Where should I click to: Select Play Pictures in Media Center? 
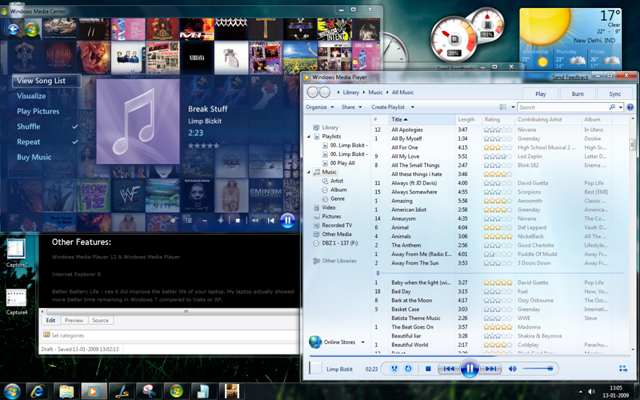(x=38, y=111)
